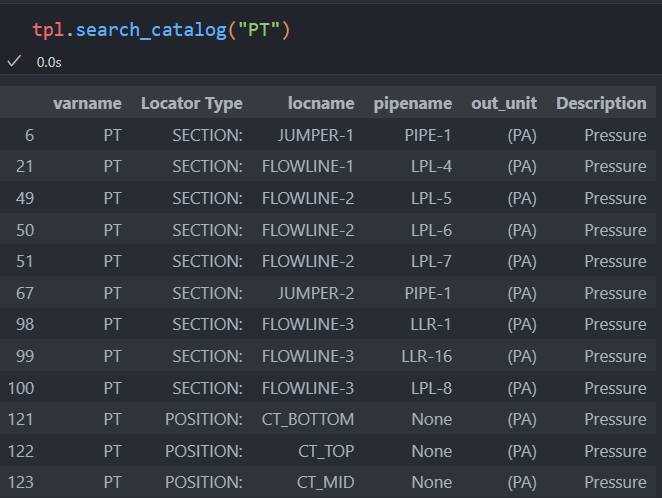The height and width of the screenshot is (498, 662).
Task: Click POSITION: in the CT_BOTTOM row
Action: click(204, 420)
